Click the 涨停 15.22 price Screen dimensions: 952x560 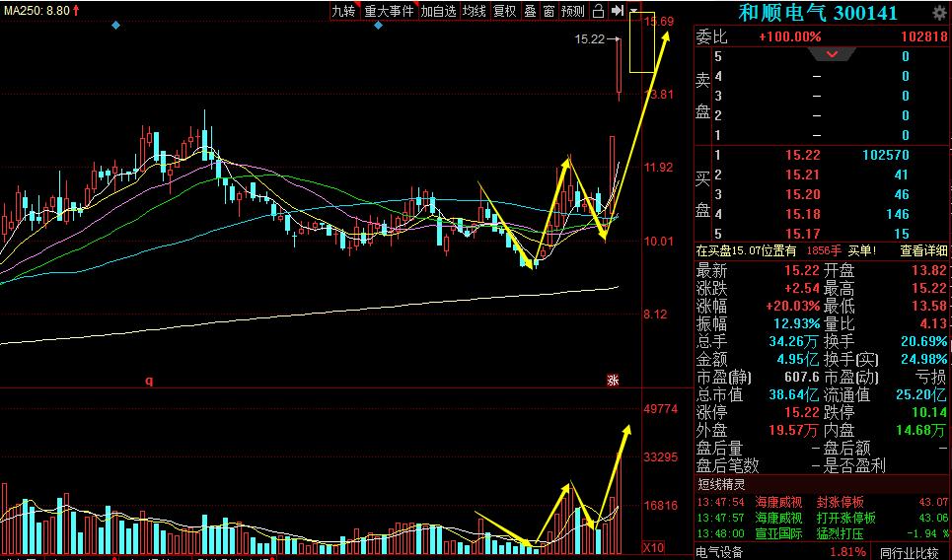[x=802, y=412]
